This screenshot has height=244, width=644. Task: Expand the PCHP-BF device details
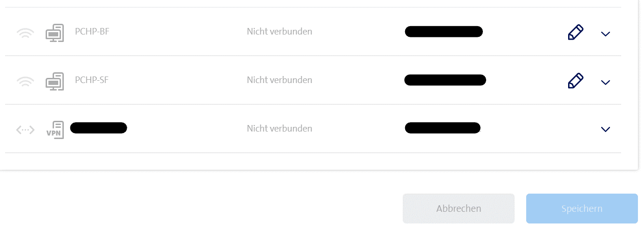tap(605, 34)
